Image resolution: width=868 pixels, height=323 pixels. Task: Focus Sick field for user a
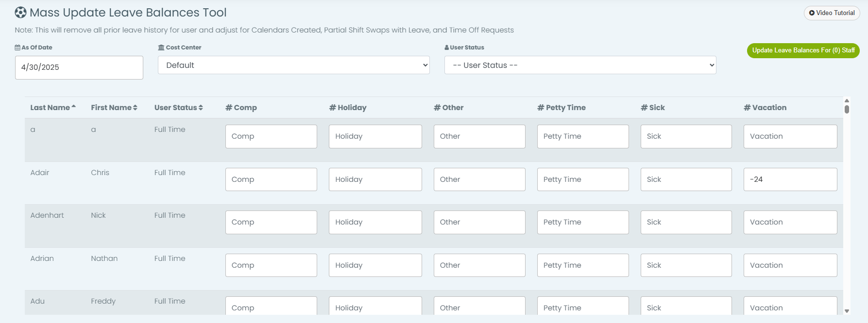point(686,136)
